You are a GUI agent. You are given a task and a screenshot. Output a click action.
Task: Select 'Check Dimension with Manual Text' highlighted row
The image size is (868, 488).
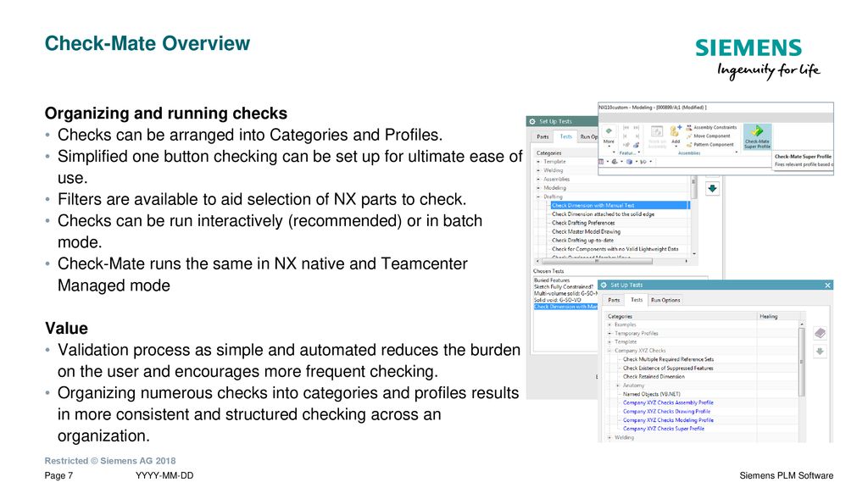click(x=620, y=205)
